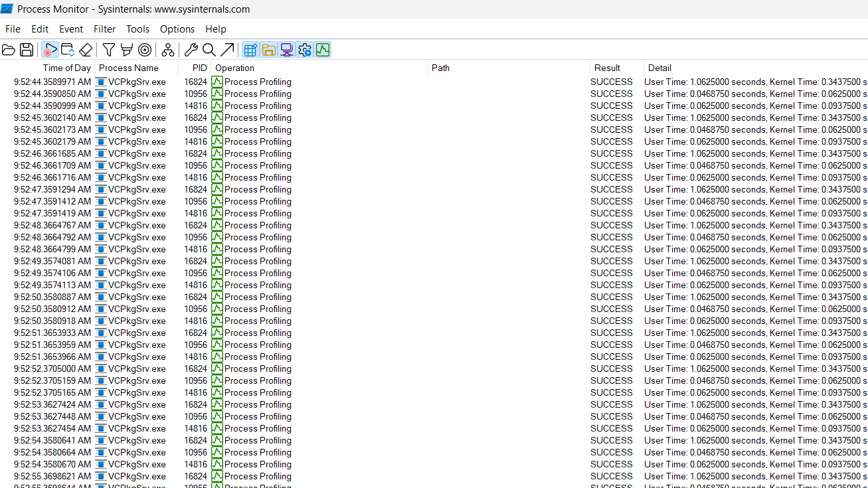
Task: Click the profiling icon in the 9:52:54.3580641 row
Action: pos(217,440)
